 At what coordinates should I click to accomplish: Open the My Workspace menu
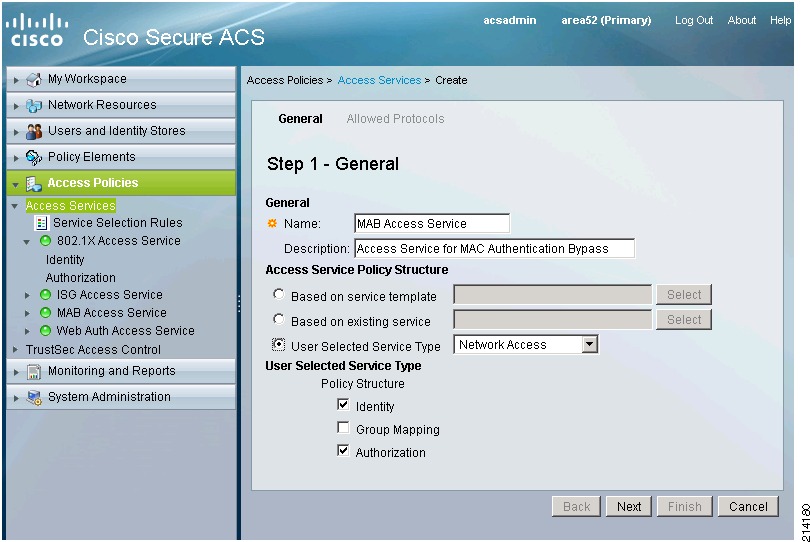[121, 79]
